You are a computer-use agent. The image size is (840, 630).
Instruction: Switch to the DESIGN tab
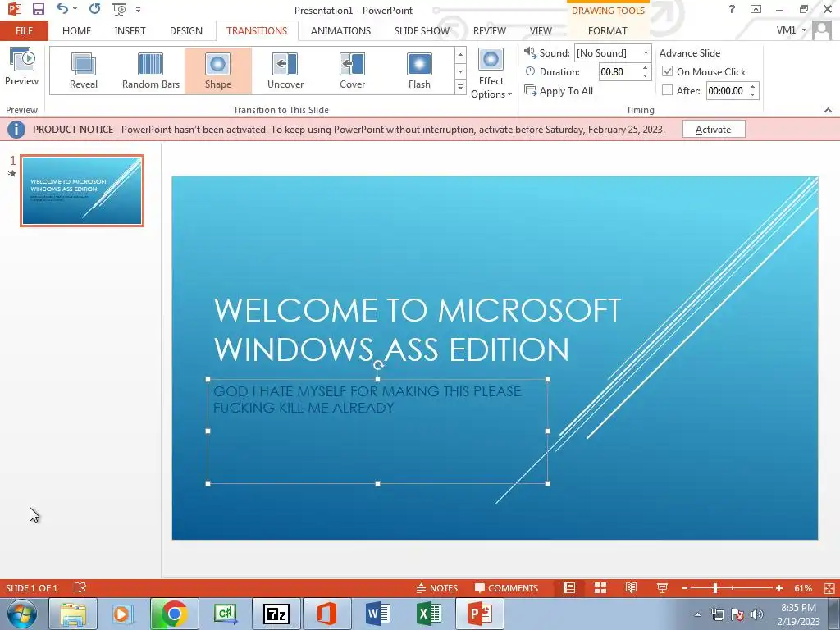tap(186, 30)
